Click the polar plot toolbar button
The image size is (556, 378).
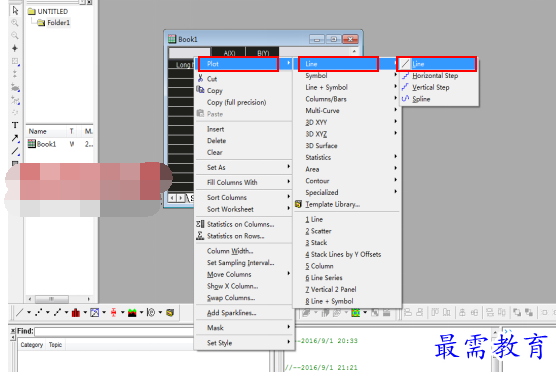tap(151, 312)
